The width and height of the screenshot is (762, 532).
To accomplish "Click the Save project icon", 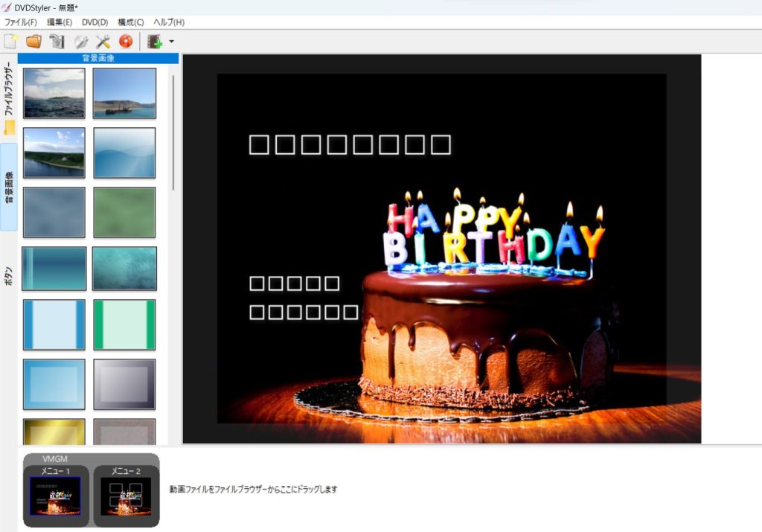I will tap(57, 42).
